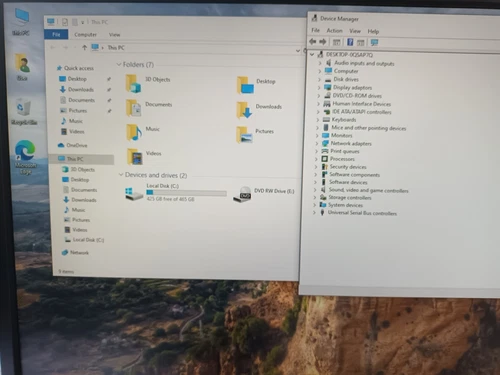Open Computer tab in File Explorer ribbon

pos(85,34)
